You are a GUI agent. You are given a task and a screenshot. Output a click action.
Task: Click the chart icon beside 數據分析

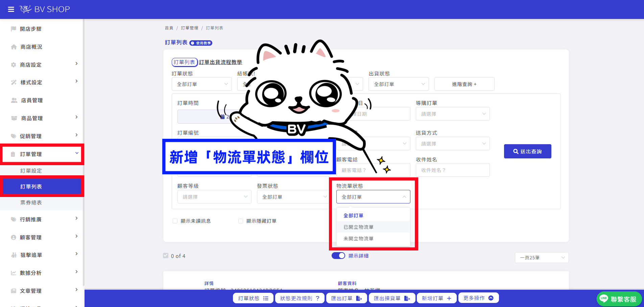[14, 273]
